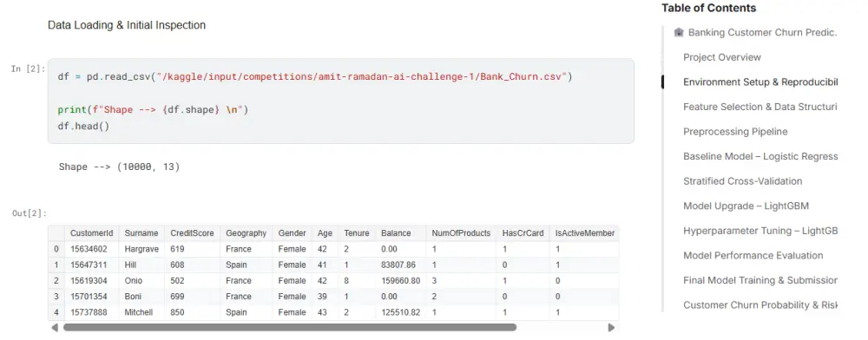Viewport: 868px width, 340px height.
Task: Click the Age column header
Action: coord(325,233)
